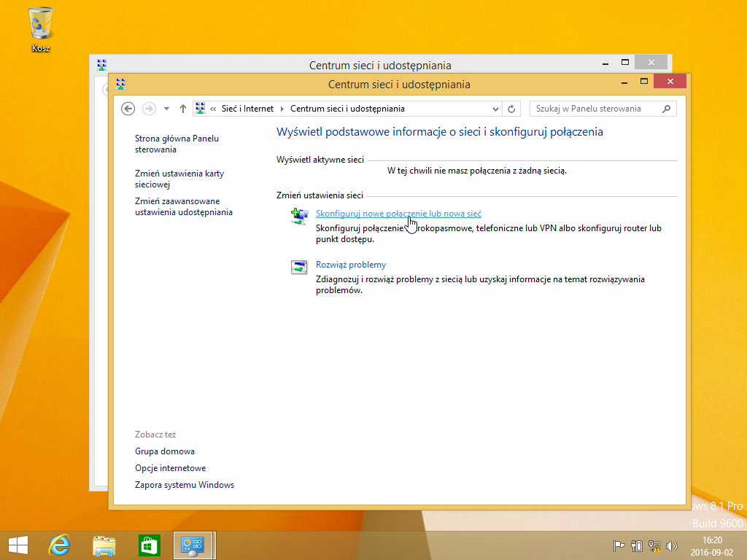Image resolution: width=747 pixels, height=560 pixels.
Task: Click 'W tej chwili nie masz połączenia' text
Action: pos(477,171)
